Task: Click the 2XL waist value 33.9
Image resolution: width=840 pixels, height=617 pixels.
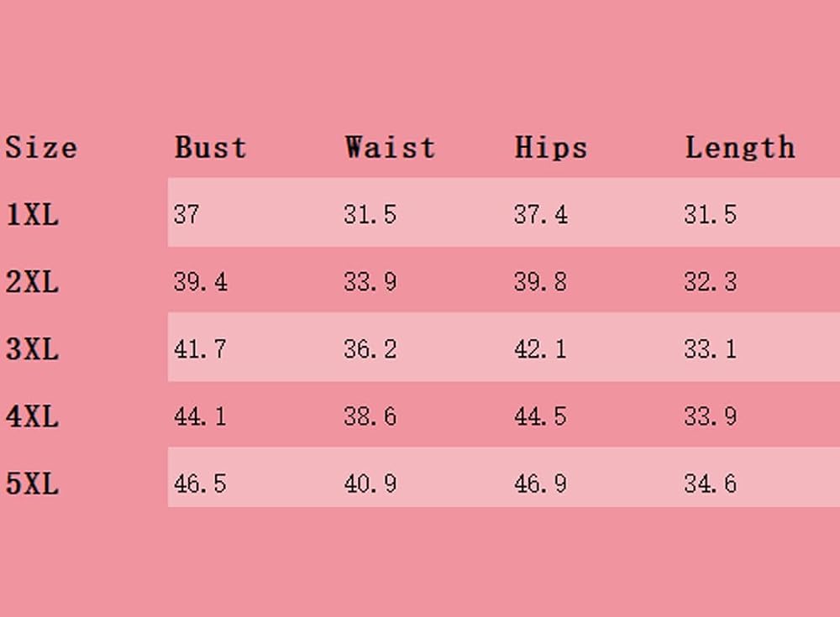Action: [x=370, y=282]
